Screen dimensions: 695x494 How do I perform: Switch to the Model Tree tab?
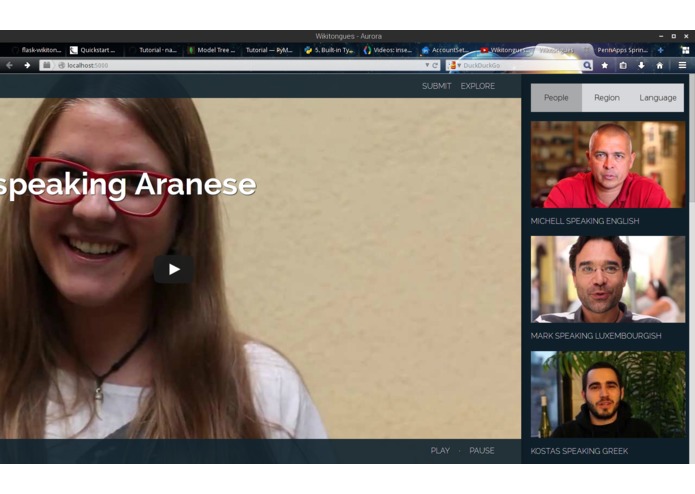[x=211, y=50]
